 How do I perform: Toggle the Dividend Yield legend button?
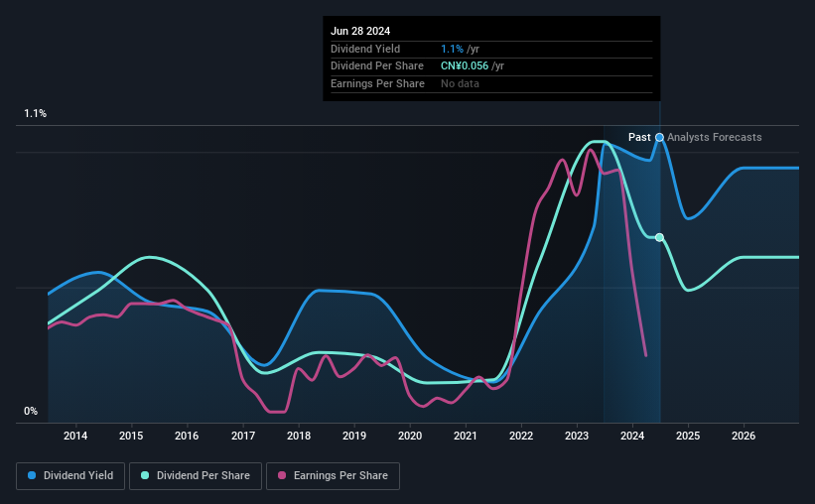(x=70, y=476)
